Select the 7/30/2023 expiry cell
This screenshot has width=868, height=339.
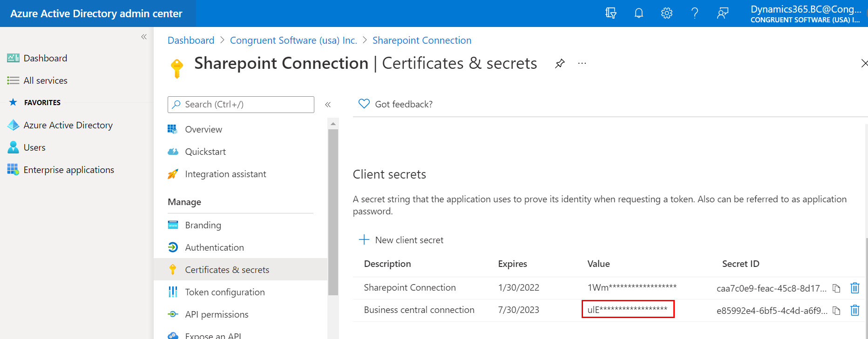[x=519, y=310]
